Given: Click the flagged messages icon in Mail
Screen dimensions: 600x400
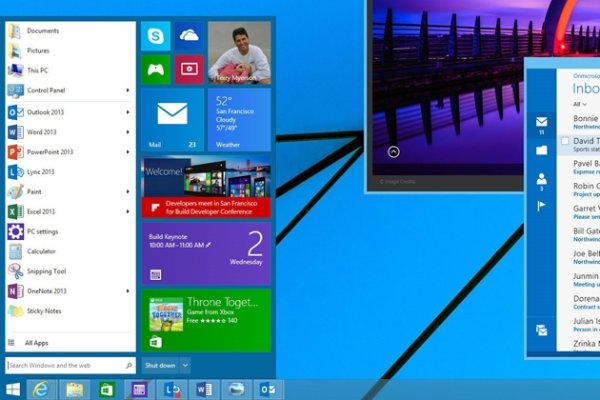Looking at the screenshot, I should click(x=541, y=206).
